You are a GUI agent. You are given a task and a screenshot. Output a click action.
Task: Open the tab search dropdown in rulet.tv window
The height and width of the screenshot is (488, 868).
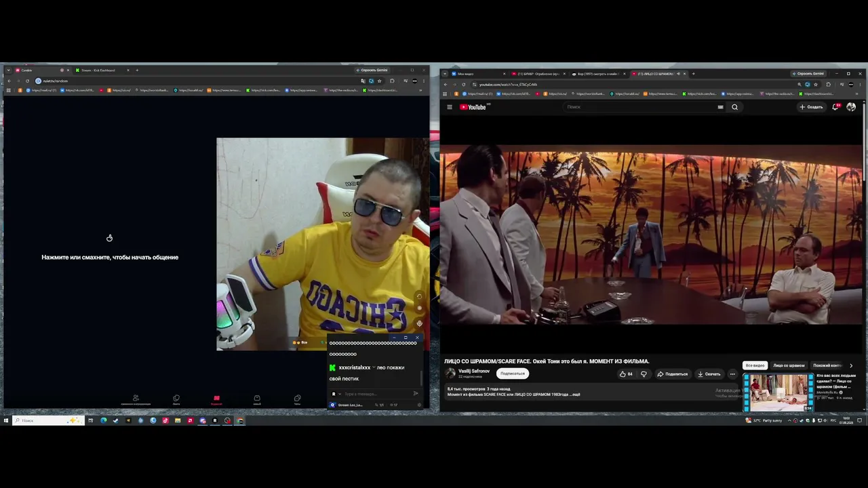point(7,70)
